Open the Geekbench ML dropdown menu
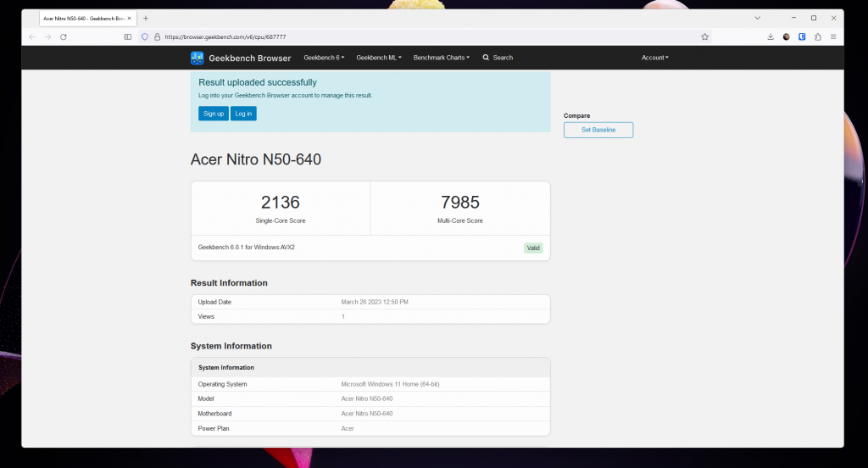This screenshot has height=468, width=868. click(x=379, y=58)
